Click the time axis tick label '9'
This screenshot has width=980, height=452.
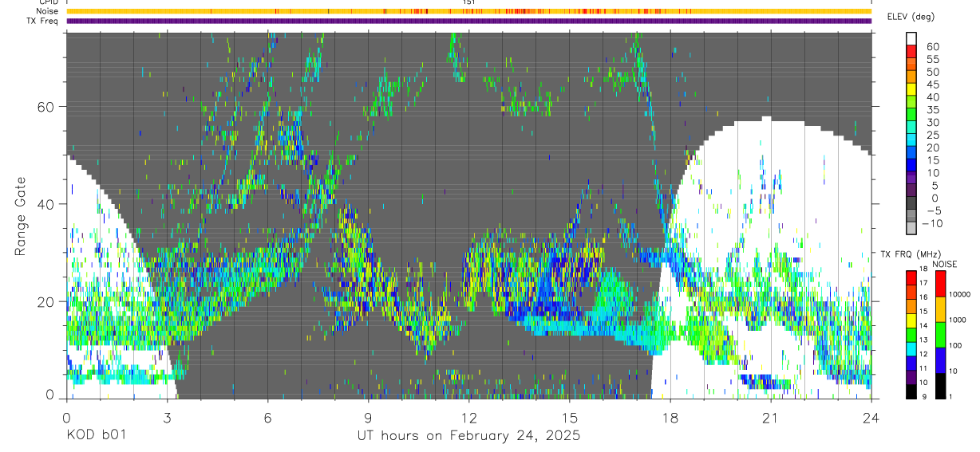tap(368, 417)
